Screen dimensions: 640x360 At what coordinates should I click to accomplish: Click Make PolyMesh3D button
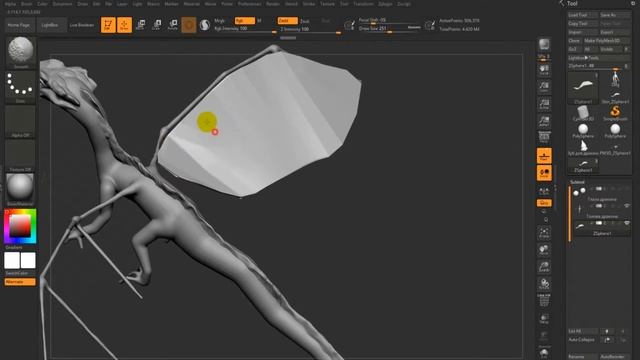tap(607, 41)
